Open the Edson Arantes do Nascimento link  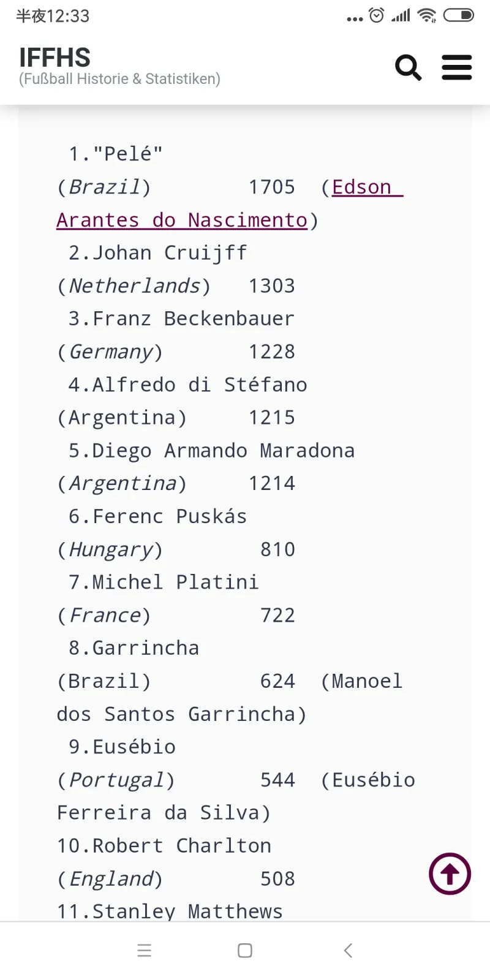click(x=230, y=203)
